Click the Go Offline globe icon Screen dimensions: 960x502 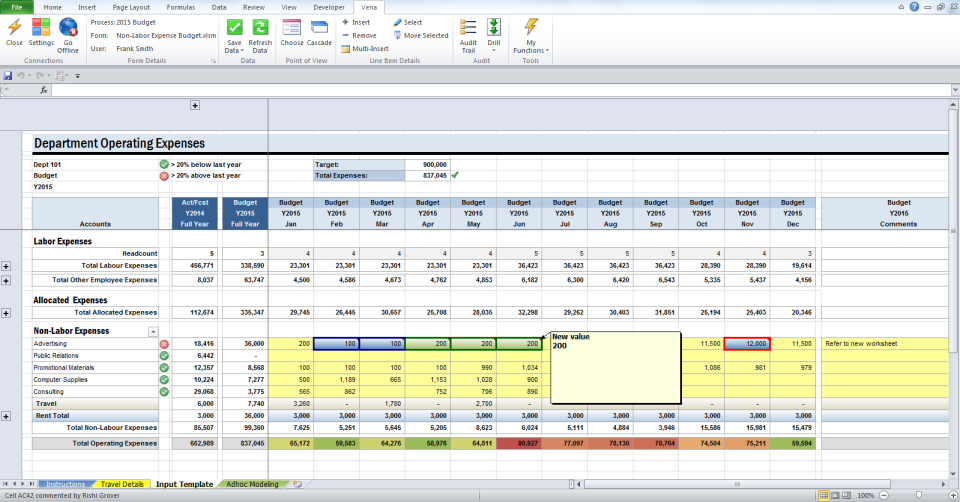[x=67, y=28]
